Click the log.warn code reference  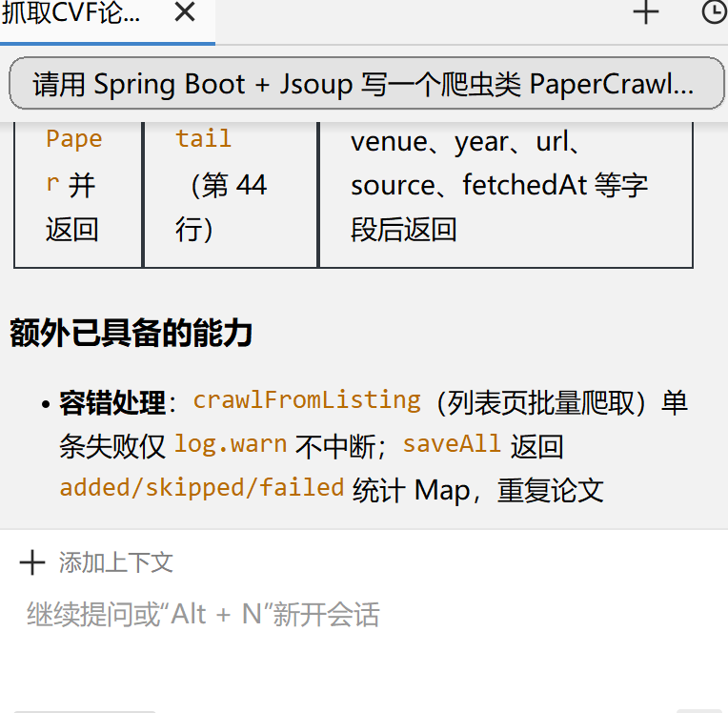tap(231, 443)
